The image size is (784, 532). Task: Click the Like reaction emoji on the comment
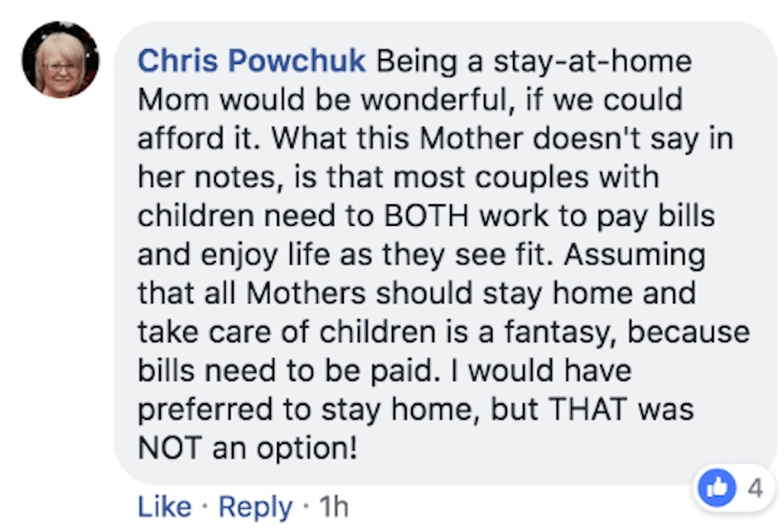[x=717, y=487]
